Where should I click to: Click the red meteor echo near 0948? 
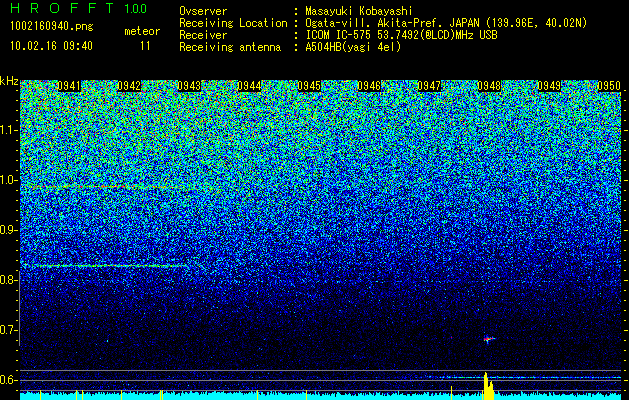coord(488,339)
